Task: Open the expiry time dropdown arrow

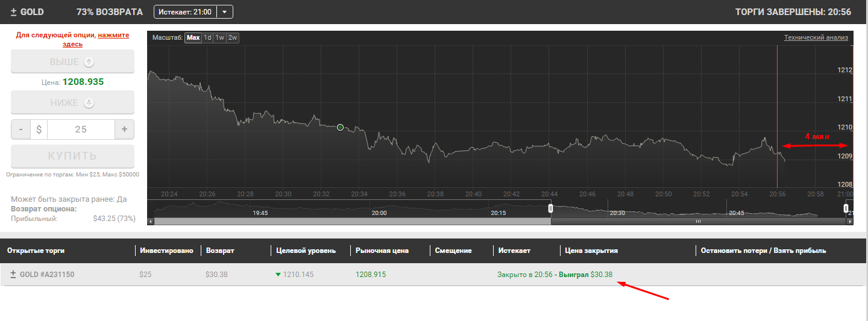Action: (225, 11)
